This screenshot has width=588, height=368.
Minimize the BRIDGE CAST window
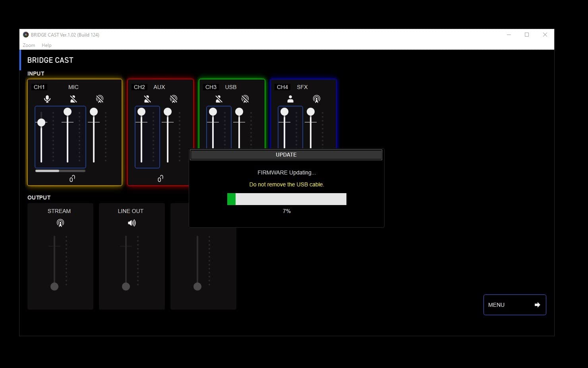pyautogui.click(x=509, y=35)
